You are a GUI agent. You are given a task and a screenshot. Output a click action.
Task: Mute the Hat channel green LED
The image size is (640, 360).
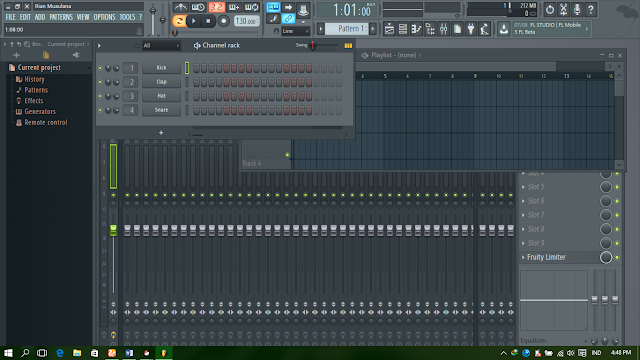click(100, 96)
